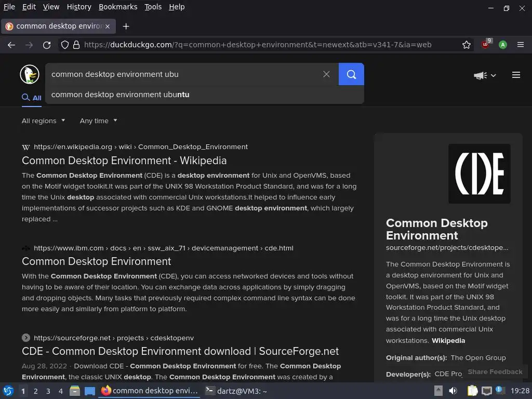The height and width of the screenshot is (399, 532).
Task: Click the www.ibm.com result URL
Action: point(164,248)
